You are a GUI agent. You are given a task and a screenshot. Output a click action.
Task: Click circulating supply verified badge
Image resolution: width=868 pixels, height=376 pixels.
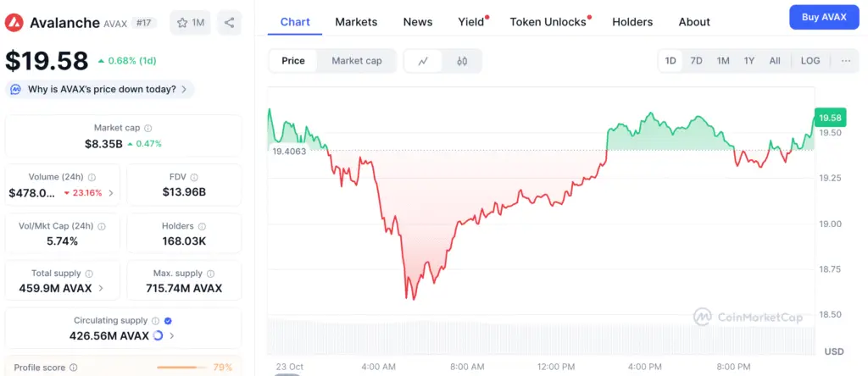coord(168,321)
